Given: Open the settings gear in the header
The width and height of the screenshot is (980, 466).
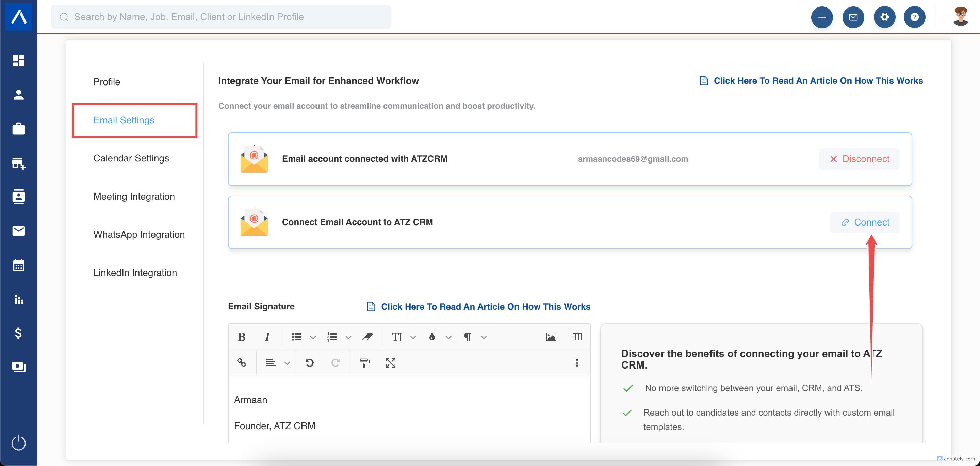Looking at the screenshot, I should (x=884, y=17).
